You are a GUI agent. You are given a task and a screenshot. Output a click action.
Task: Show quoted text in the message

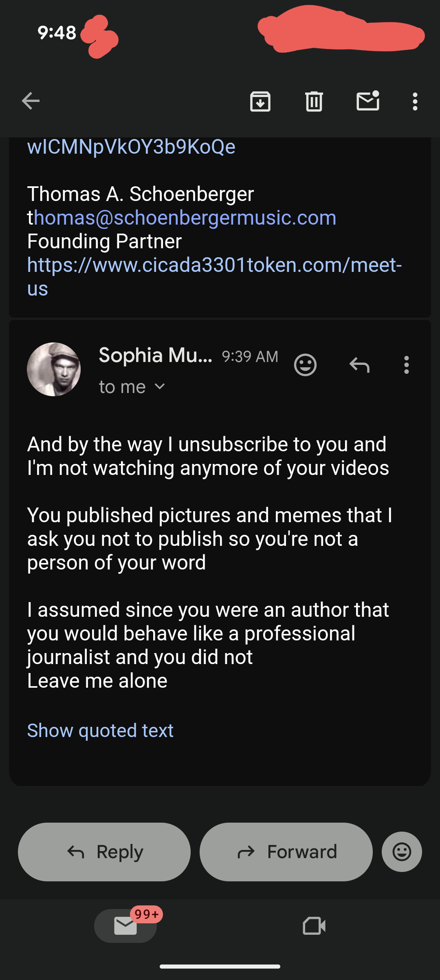[100, 731]
